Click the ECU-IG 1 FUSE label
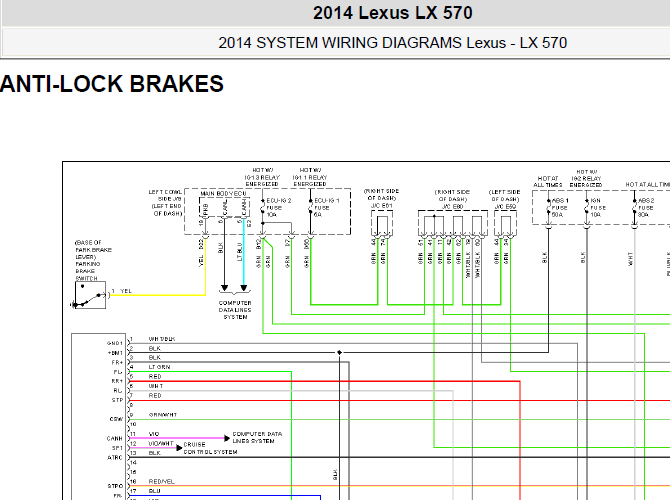This screenshot has height=500, width=670. point(326,208)
